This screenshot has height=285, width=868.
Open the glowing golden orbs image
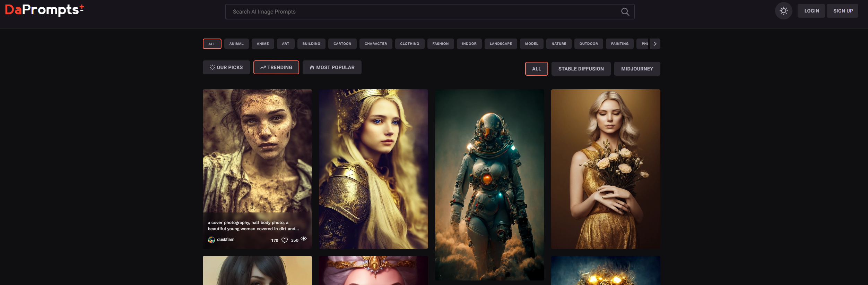click(x=606, y=271)
